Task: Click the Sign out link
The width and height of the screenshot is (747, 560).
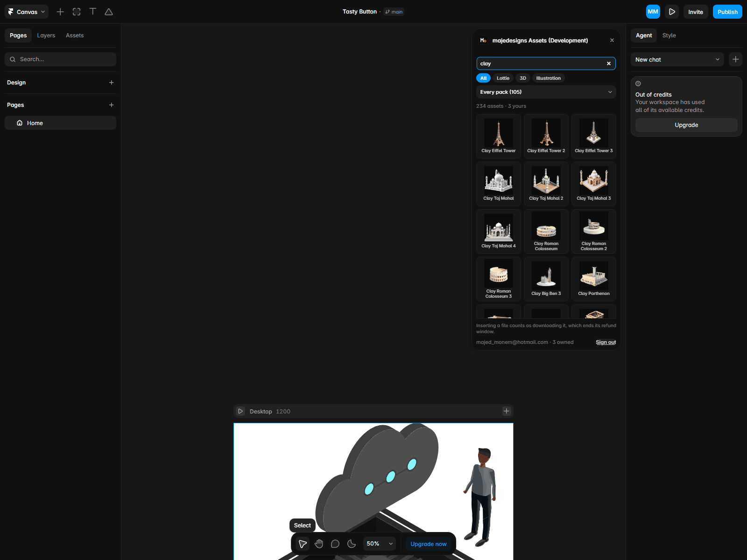Action: (x=606, y=342)
